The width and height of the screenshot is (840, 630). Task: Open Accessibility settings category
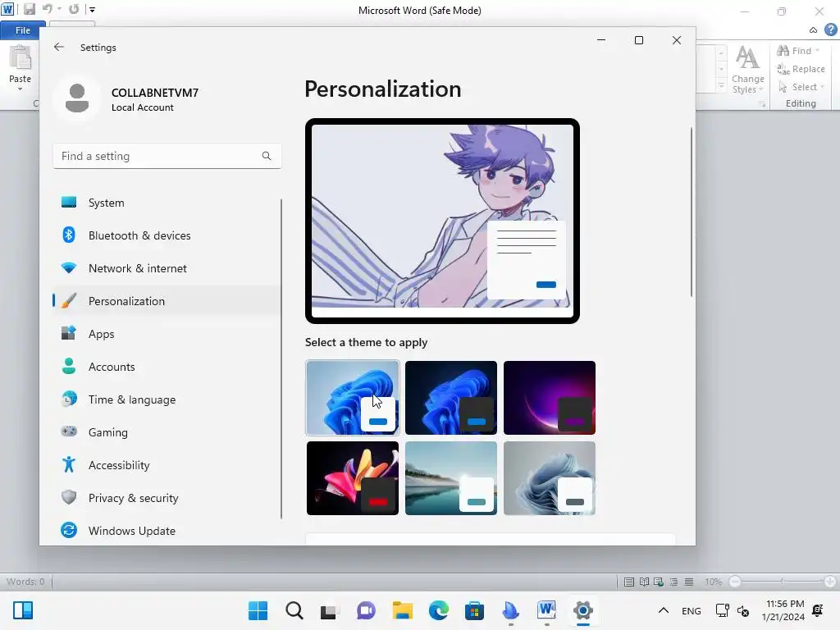pyautogui.click(x=167, y=465)
